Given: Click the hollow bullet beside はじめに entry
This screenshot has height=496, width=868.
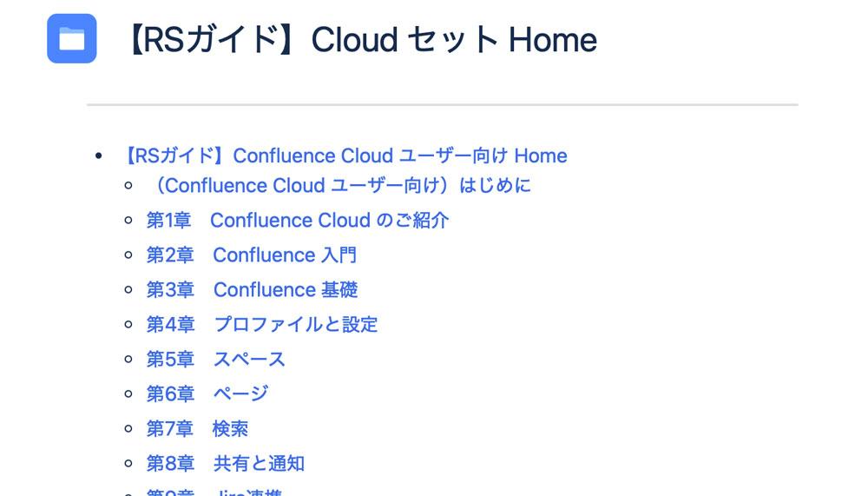Looking at the screenshot, I should (128, 185).
